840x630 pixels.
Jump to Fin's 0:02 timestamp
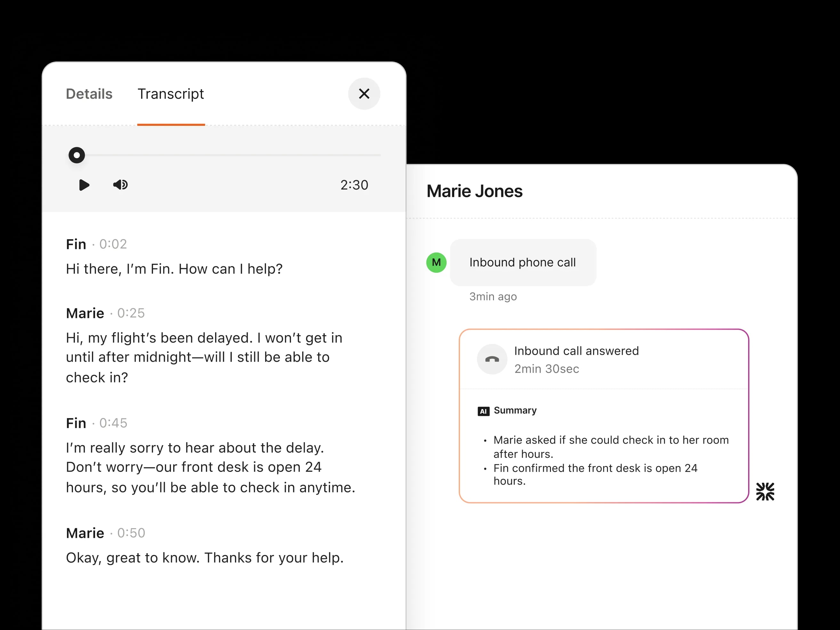pos(113,244)
